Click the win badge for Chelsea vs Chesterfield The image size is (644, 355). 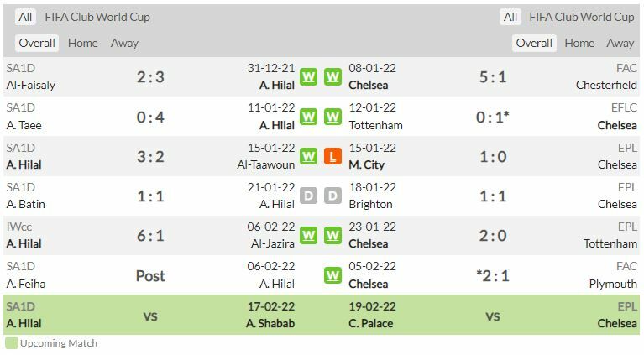pyautogui.click(x=333, y=76)
